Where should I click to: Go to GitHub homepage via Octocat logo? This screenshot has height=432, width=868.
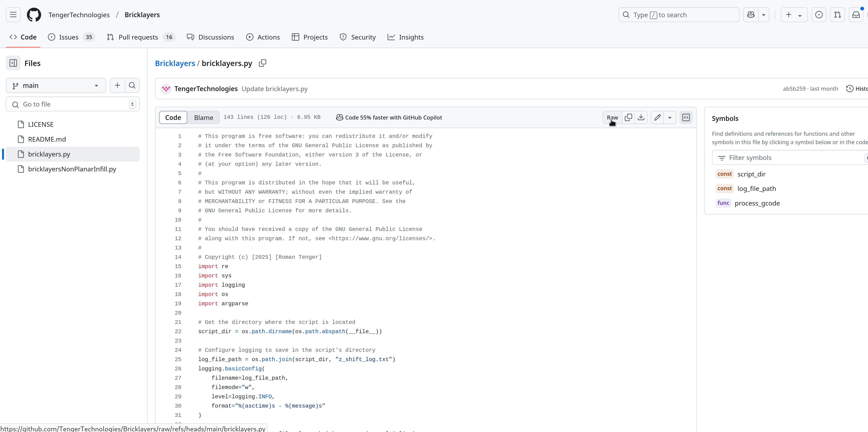(x=34, y=15)
